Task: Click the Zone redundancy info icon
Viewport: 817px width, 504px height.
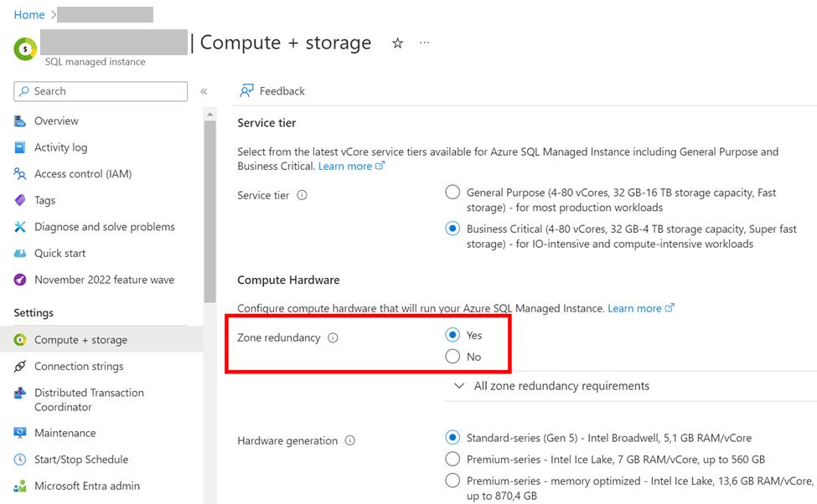Action: click(333, 338)
